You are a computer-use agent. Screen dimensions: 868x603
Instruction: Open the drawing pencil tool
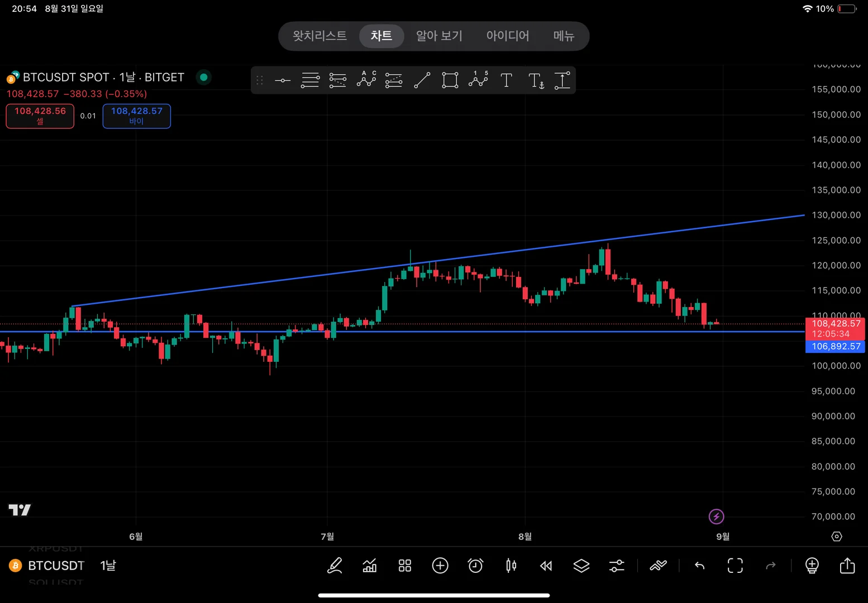pyautogui.click(x=335, y=566)
